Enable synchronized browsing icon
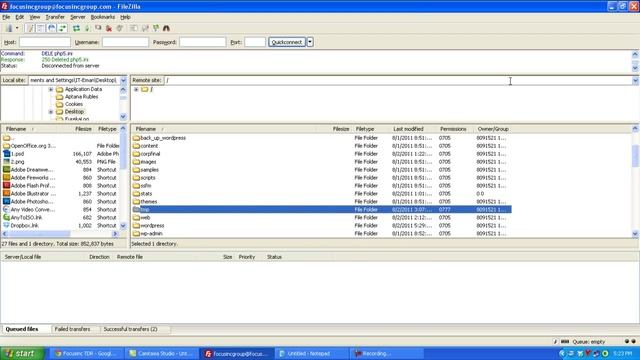Viewport: 640px width, 360px height. click(x=156, y=28)
